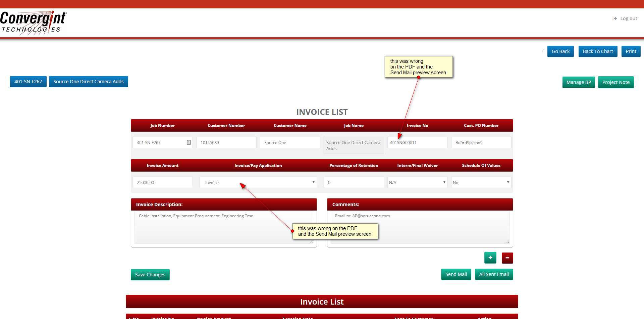Click the Customer Name field
This screenshot has height=319, width=644.
pos(290,142)
